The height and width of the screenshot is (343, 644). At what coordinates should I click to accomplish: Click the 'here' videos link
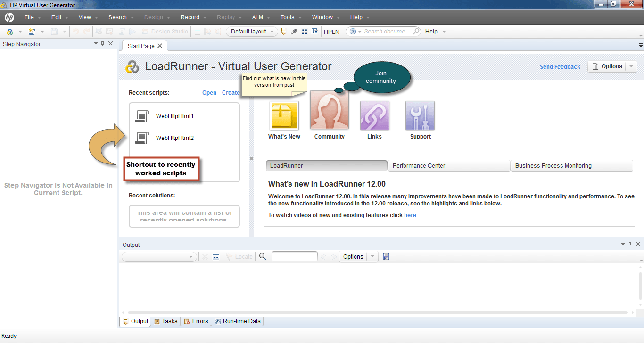coord(410,215)
